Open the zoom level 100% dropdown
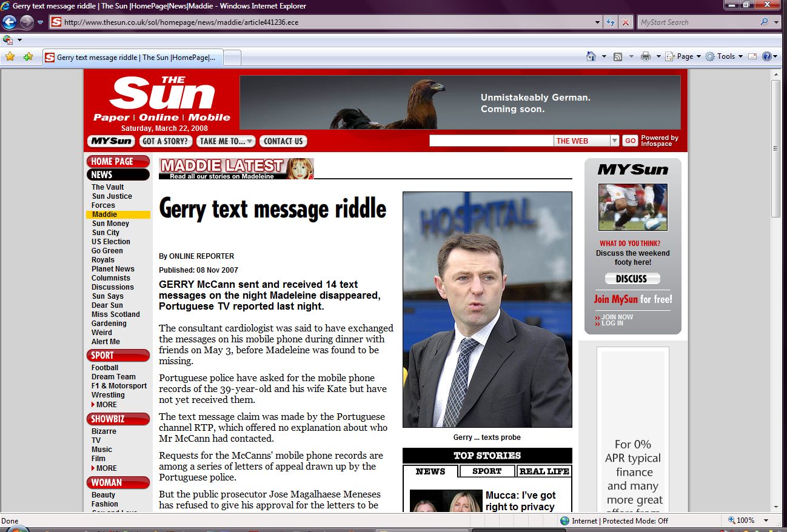787x532 pixels. click(766, 520)
